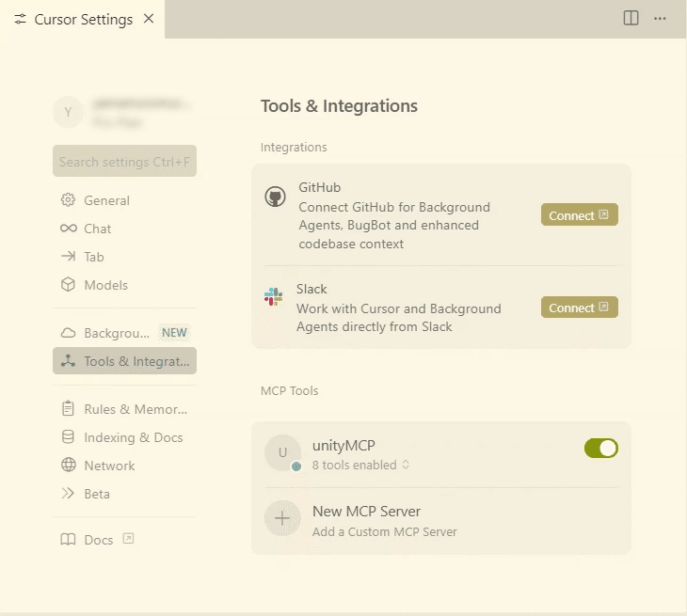Click the GitHub logo icon
The height and width of the screenshot is (616, 687).
pyautogui.click(x=275, y=197)
